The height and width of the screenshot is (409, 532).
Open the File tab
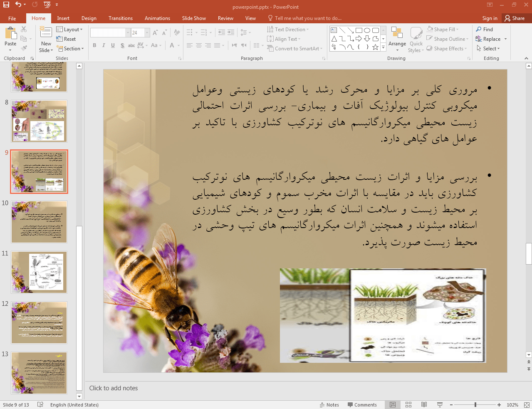pyautogui.click(x=12, y=18)
